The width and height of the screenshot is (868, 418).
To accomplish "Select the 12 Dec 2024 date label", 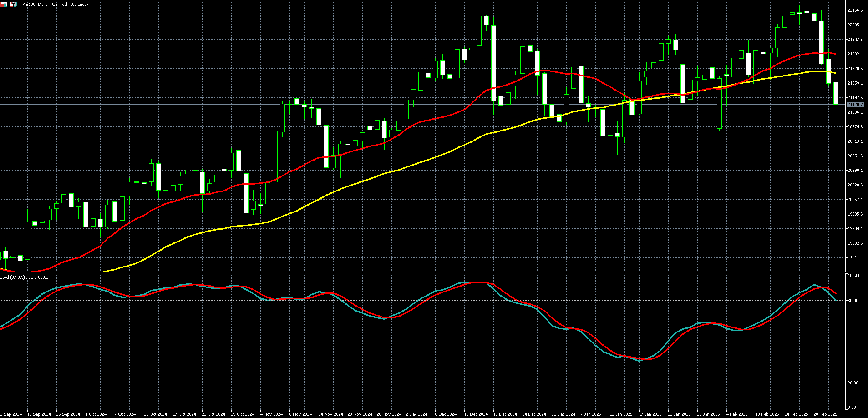I will [476, 414].
